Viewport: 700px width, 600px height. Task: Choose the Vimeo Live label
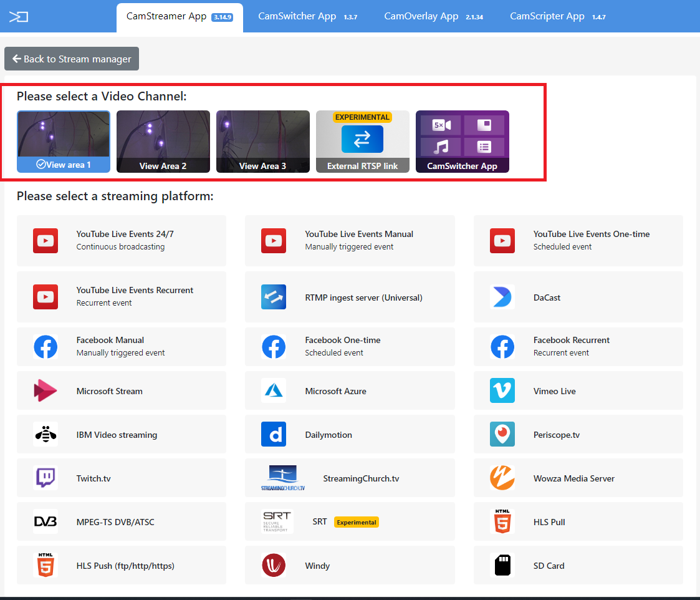[x=555, y=391]
